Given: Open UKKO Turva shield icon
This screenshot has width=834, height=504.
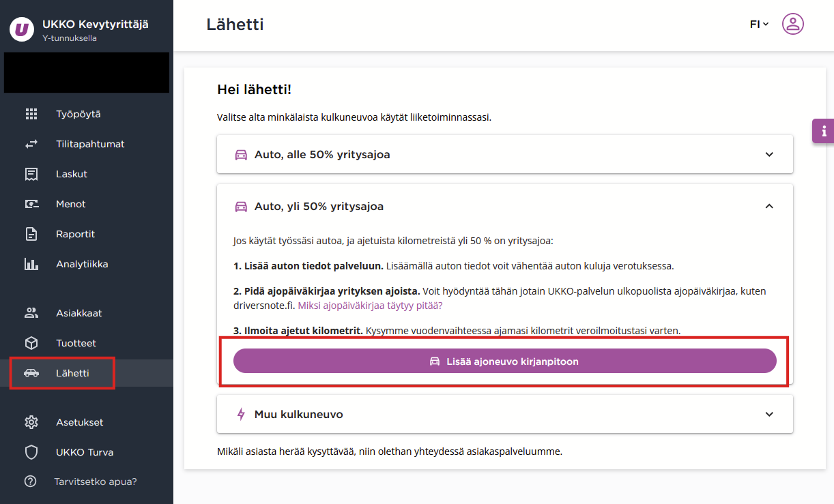Looking at the screenshot, I should click(x=31, y=452).
